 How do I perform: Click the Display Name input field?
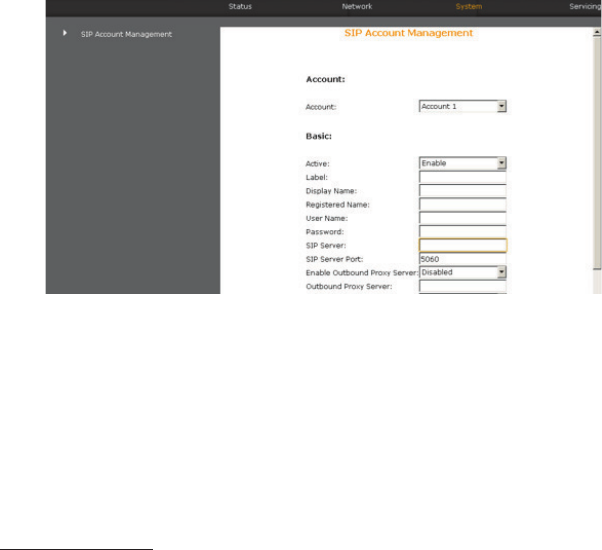(x=463, y=190)
